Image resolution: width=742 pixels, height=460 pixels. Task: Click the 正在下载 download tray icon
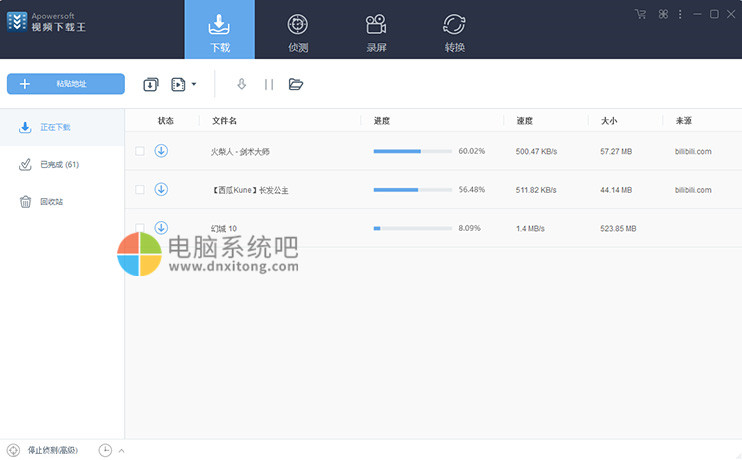[x=25, y=127]
